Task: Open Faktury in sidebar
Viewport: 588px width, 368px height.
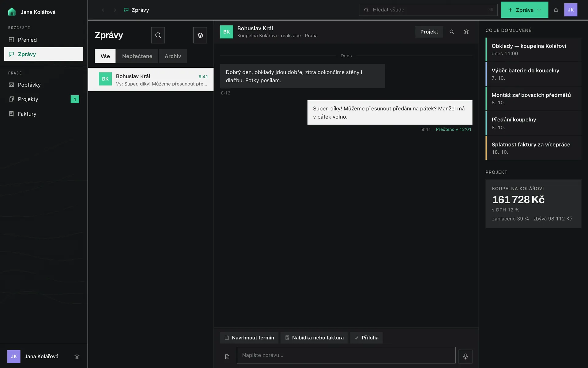Action: pos(43,114)
